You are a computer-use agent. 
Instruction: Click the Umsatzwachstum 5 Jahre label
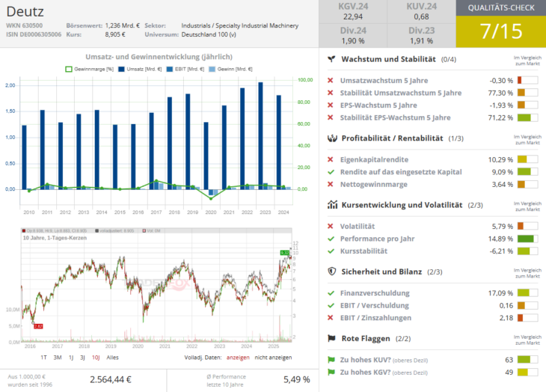point(384,80)
